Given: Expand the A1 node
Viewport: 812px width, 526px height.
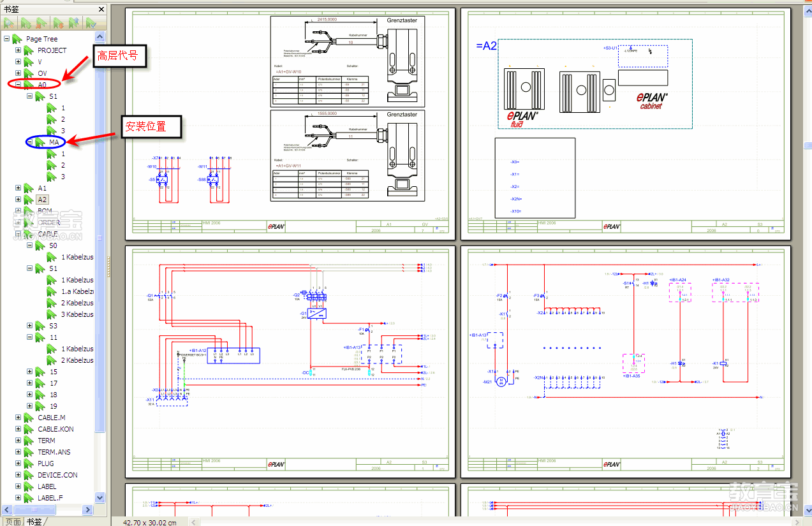Looking at the screenshot, I should click(x=18, y=188).
